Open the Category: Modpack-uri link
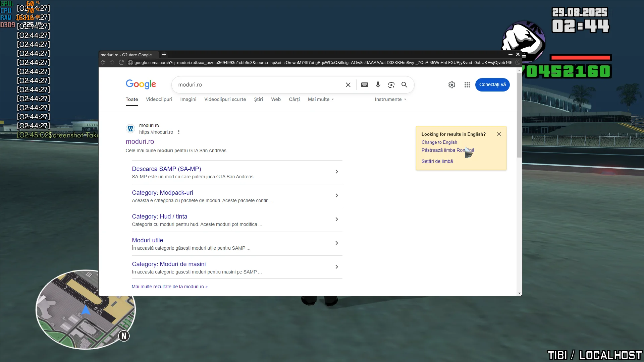The width and height of the screenshot is (644, 362). click(x=162, y=193)
